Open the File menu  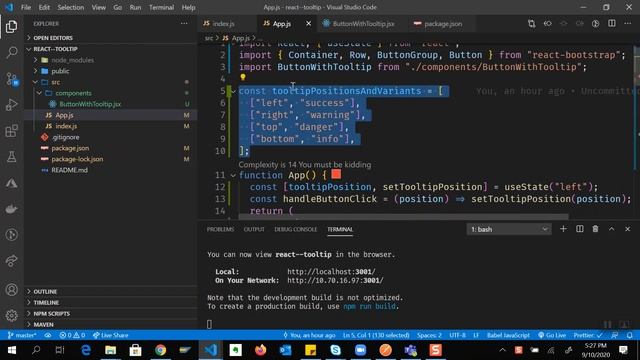click(x=26, y=7)
